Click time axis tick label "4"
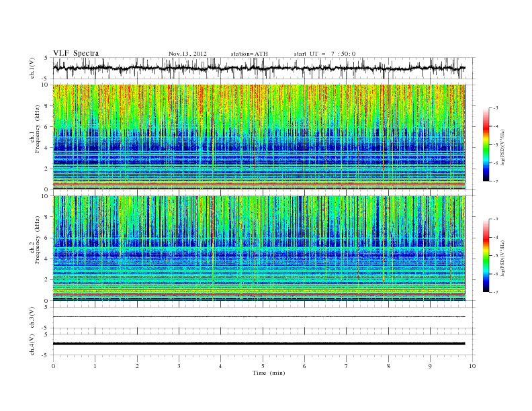 pos(220,366)
